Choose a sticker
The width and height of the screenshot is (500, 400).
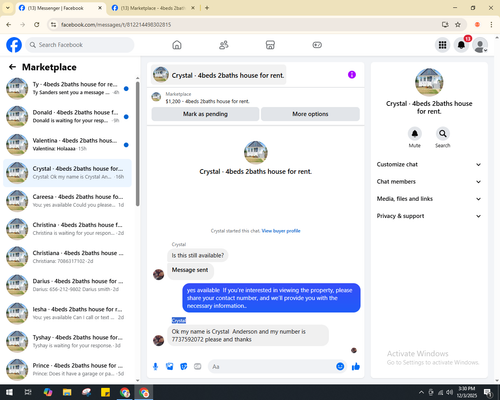tap(184, 367)
